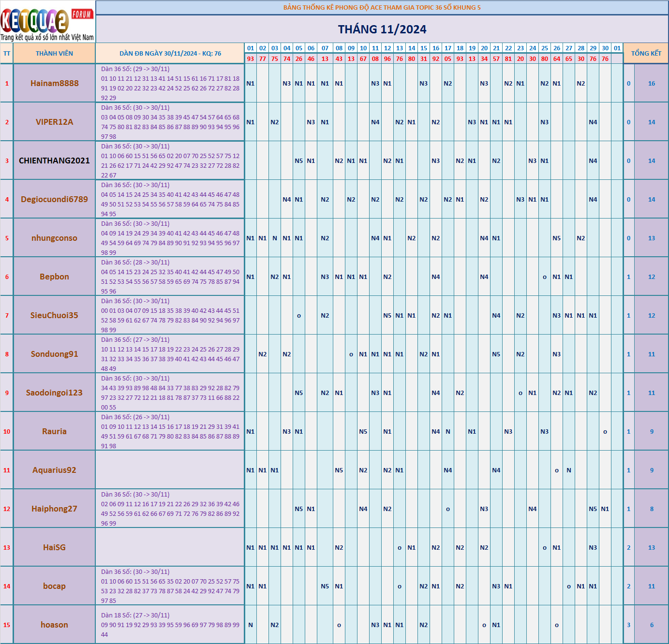Select the DÀN ĐB NGÀY 30/11/2024 header cell
Viewport: 669px width, 644px height.
(170, 54)
